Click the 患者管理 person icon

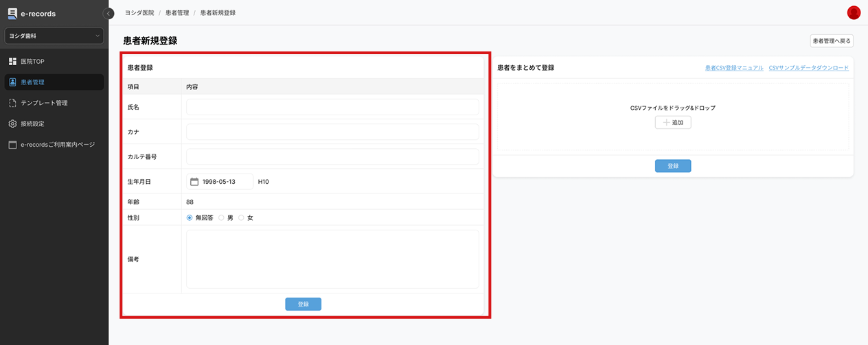pos(12,82)
